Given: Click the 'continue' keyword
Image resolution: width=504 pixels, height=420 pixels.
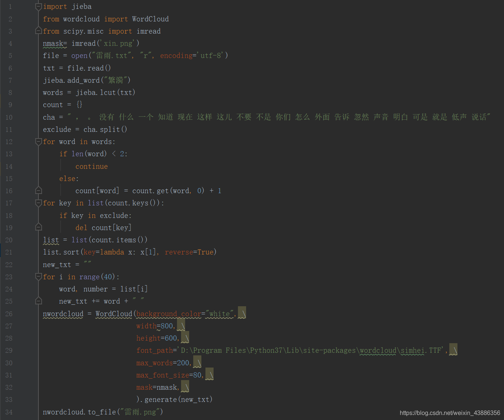Looking at the screenshot, I should (92, 167).
